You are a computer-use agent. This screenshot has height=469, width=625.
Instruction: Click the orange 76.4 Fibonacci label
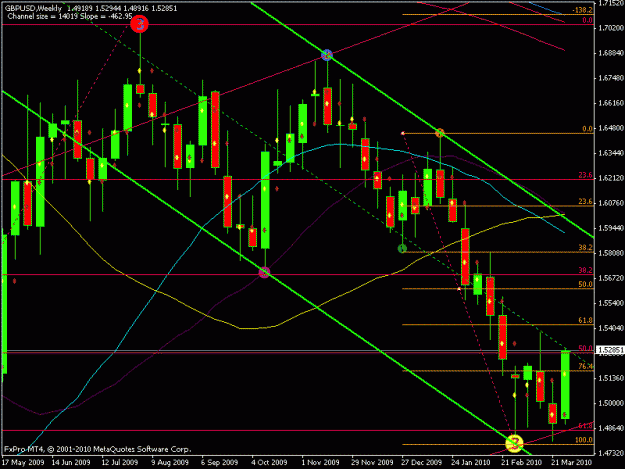585,366
